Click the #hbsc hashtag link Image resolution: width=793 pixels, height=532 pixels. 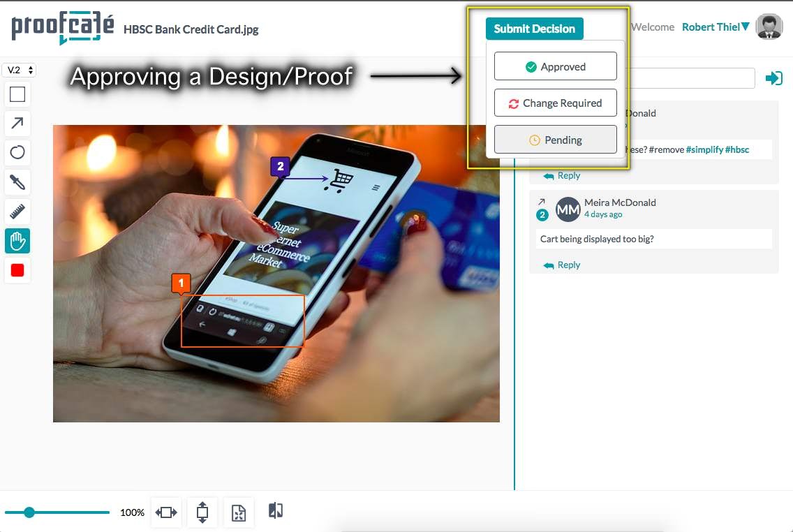pos(737,149)
